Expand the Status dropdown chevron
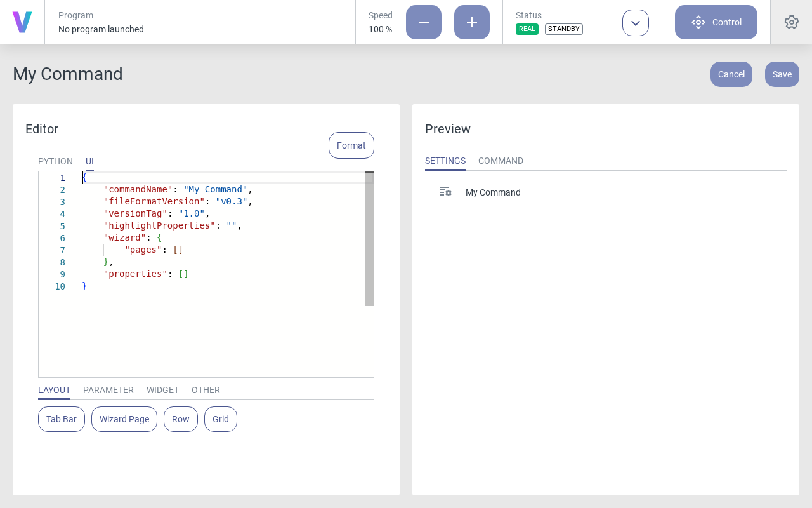Image resolution: width=812 pixels, height=508 pixels. (x=636, y=23)
